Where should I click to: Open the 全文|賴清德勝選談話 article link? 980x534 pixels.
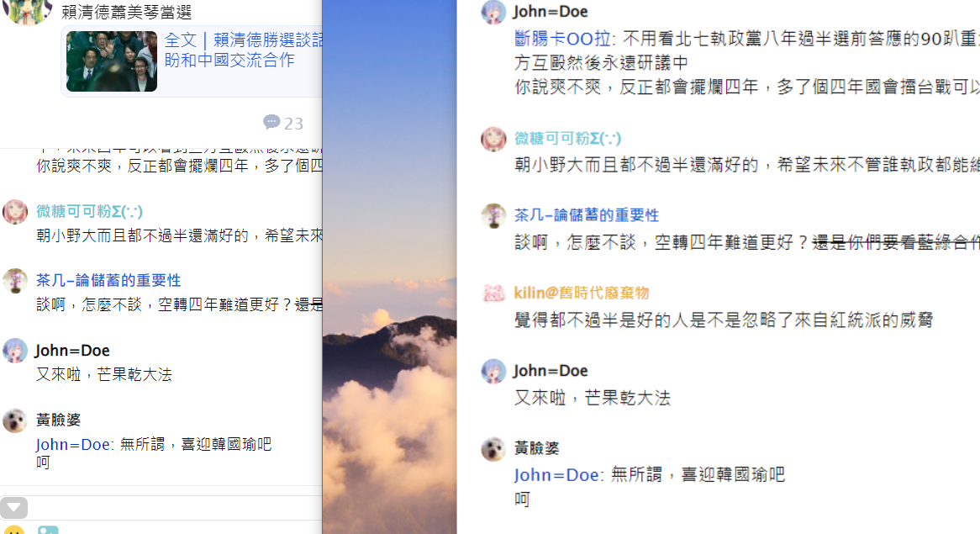click(244, 50)
